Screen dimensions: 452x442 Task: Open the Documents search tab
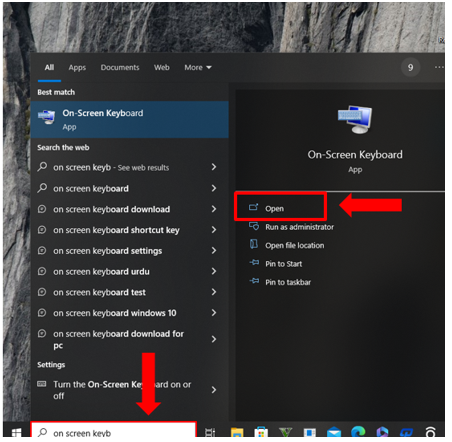coord(120,68)
